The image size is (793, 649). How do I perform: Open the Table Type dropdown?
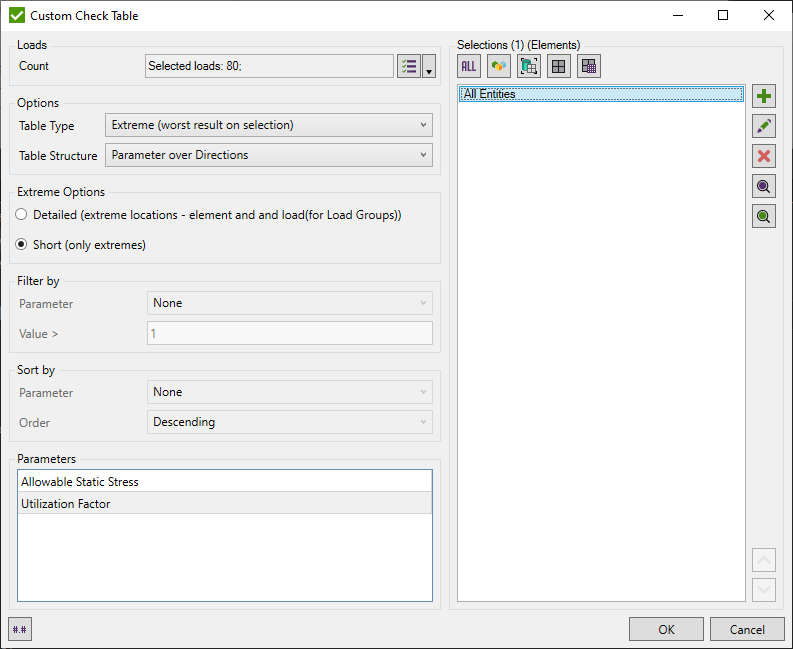(268, 125)
